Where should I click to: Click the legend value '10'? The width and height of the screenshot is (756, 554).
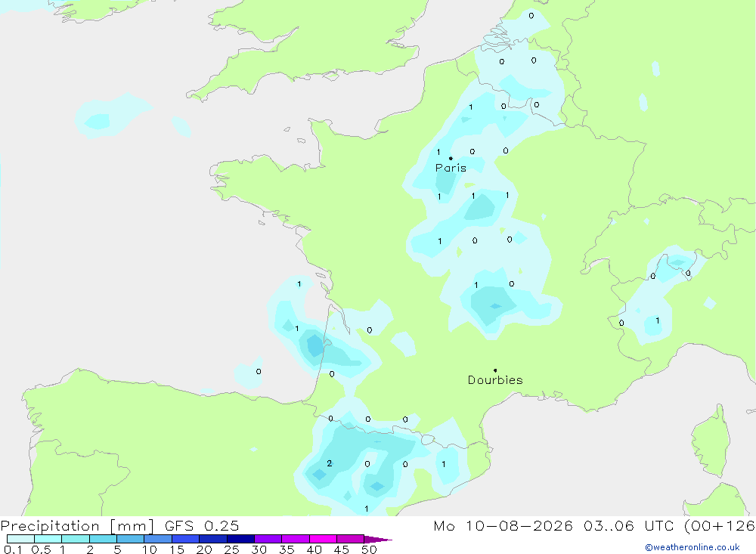[150, 549]
